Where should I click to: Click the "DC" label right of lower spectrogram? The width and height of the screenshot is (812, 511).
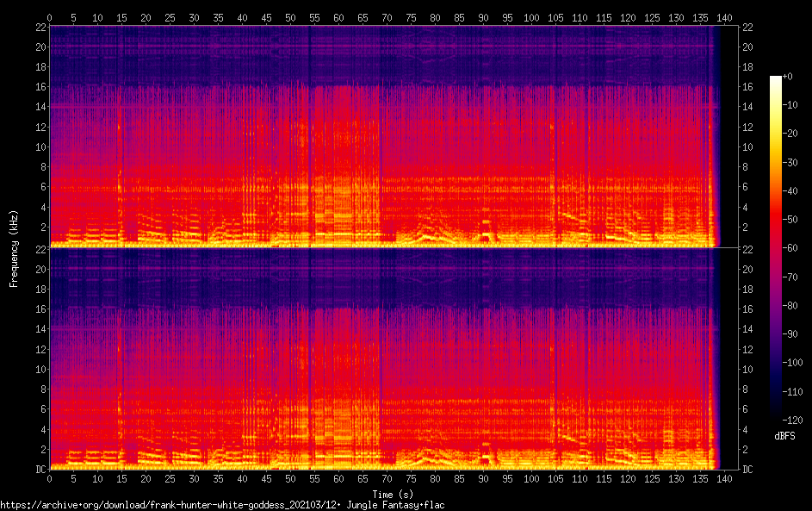[x=747, y=470]
